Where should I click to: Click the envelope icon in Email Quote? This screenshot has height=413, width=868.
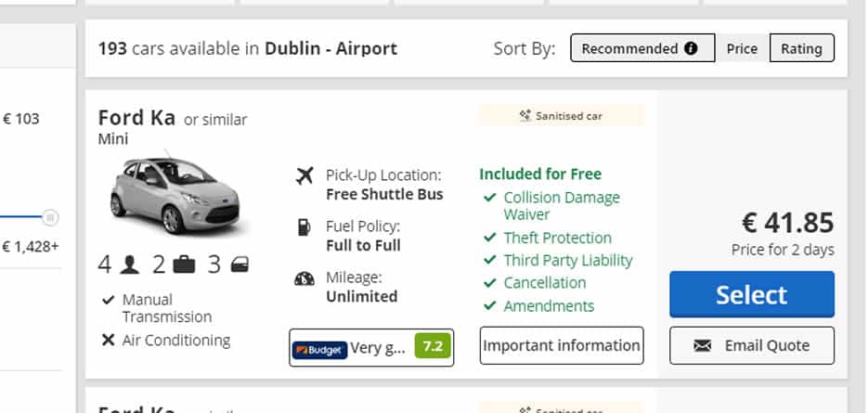703,346
